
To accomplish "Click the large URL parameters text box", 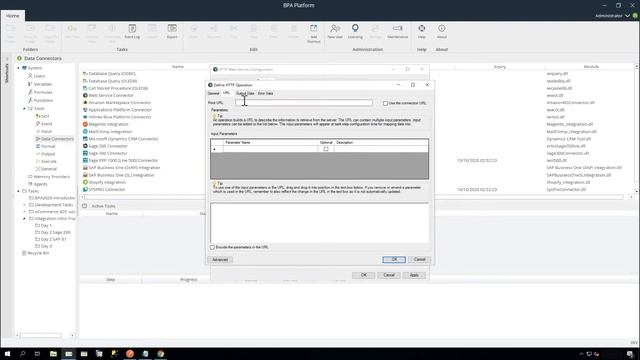I will [320, 223].
